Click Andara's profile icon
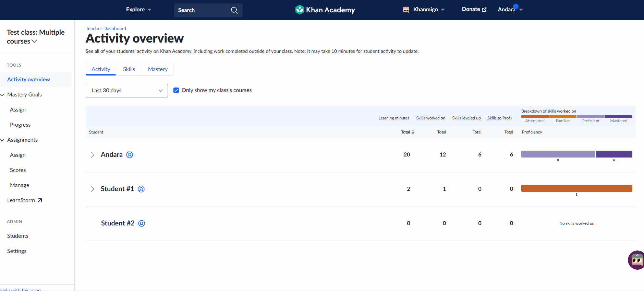The width and height of the screenshot is (644, 291). tap(130, 155)
